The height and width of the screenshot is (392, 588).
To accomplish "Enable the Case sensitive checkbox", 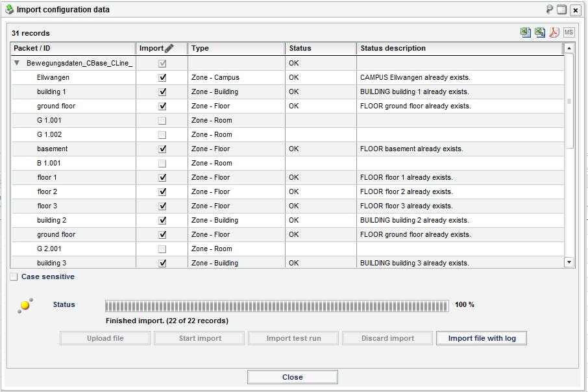I will [14, 276].
